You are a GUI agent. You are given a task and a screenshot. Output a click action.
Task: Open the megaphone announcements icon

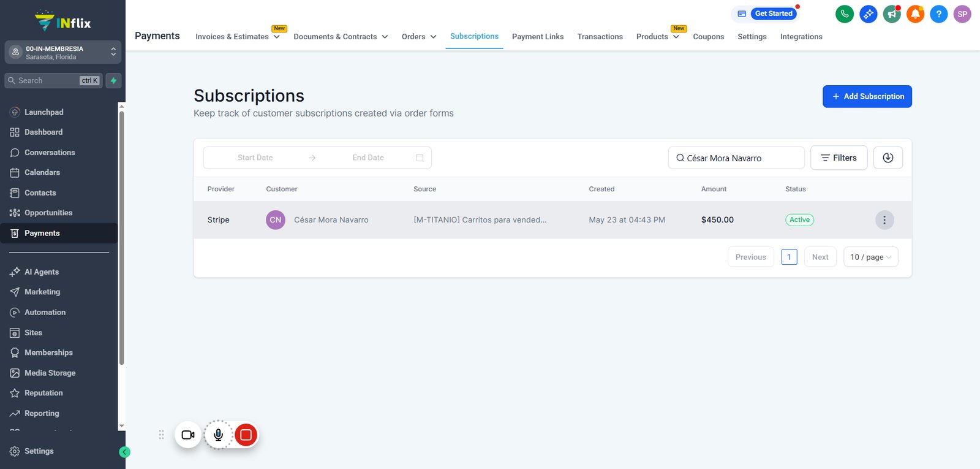point(892,13)
